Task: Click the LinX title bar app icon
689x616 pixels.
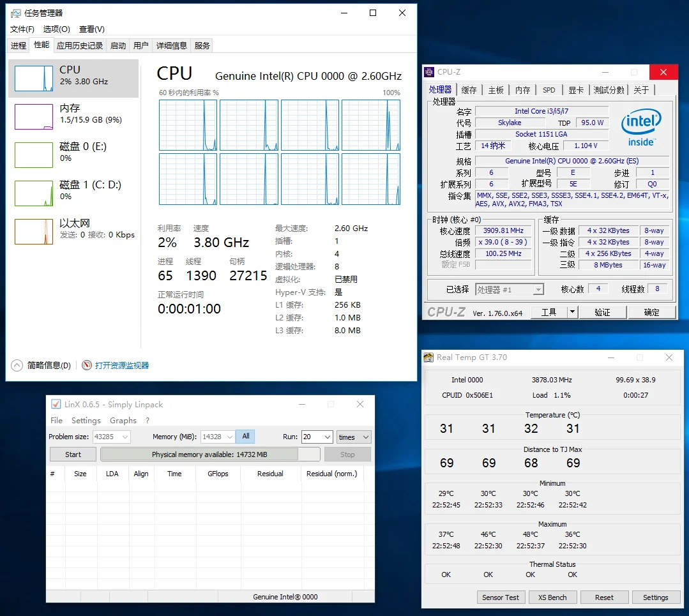Action: tap(56, 404)
